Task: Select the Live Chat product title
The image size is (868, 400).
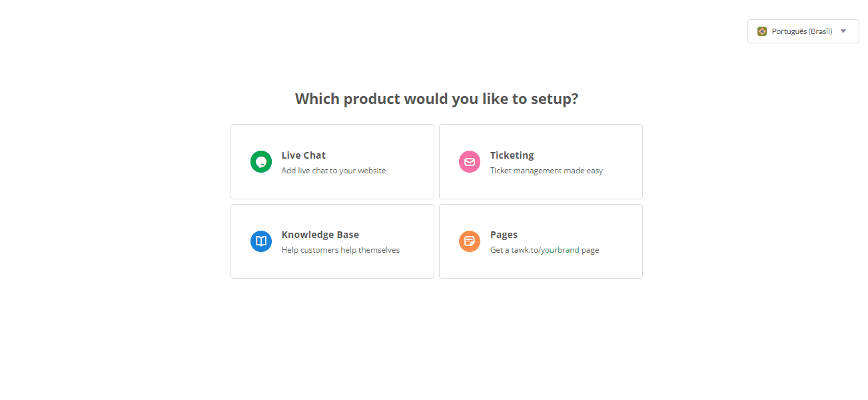Action: [x=304, y=155]
